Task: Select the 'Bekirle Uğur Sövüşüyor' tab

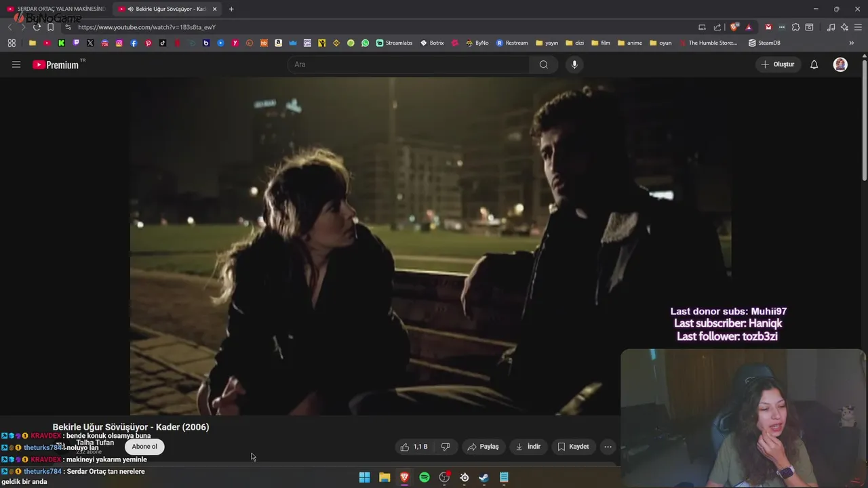Action: pos(166,9)
